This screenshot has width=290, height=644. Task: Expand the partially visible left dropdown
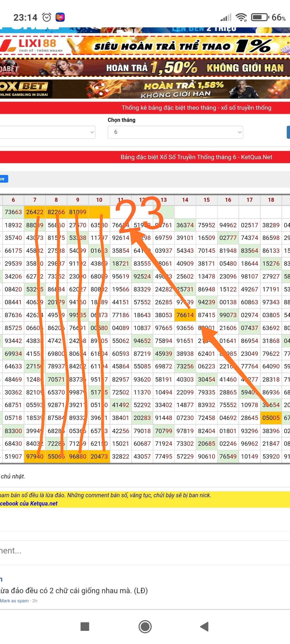click(x=48, y=132)
